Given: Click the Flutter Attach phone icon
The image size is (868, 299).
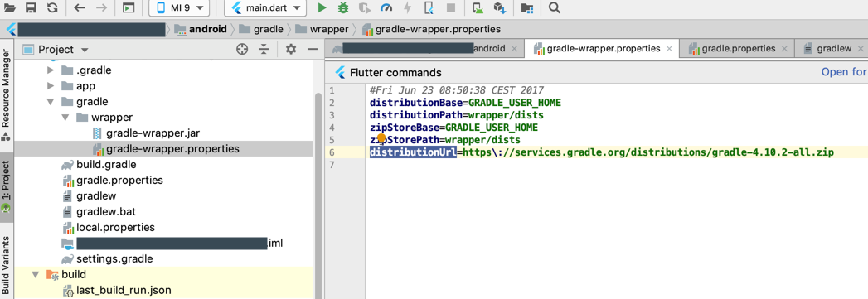Looking at the screenshot, I should [429, 7].
